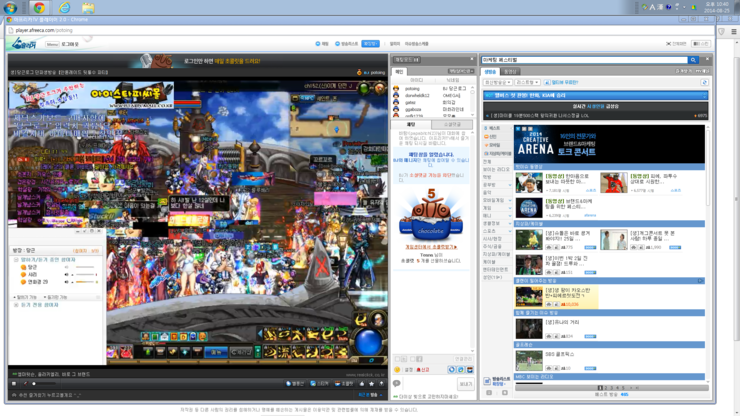This screenshot has width=740, height=416.
Task: Switch to the second grey chat tab
Action: point(452,124)
